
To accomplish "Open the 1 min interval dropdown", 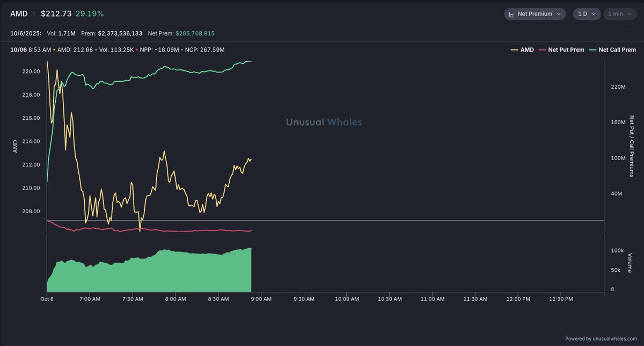I will 619,14.
